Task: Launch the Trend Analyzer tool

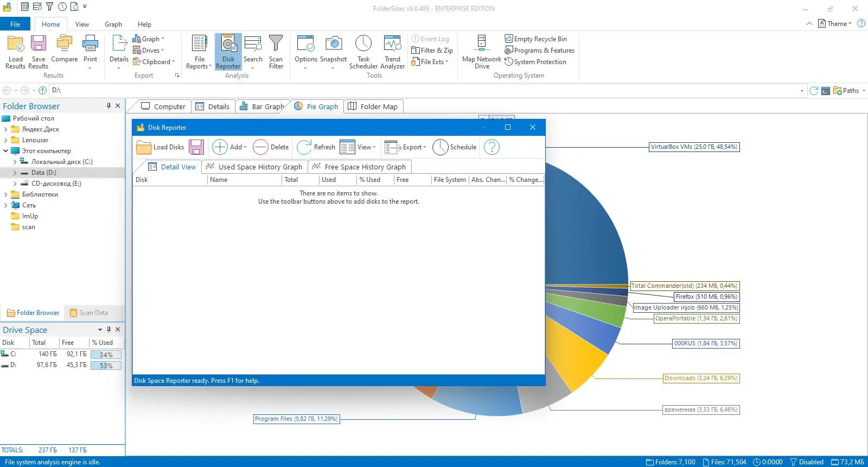Action: click(x=392, y=52)
